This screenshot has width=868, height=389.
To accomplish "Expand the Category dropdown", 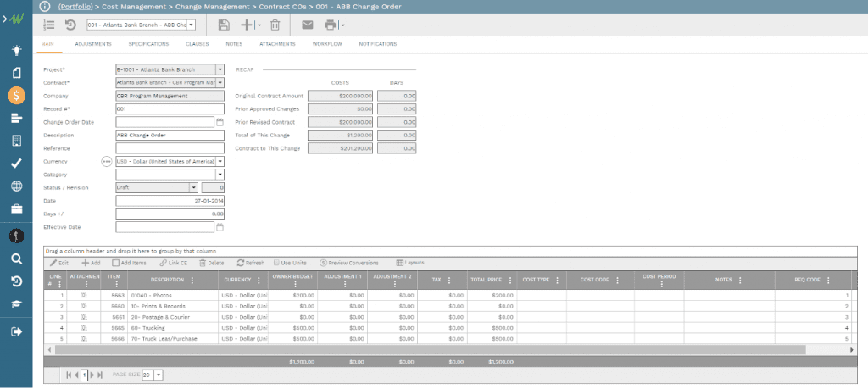I will (220, 175).
